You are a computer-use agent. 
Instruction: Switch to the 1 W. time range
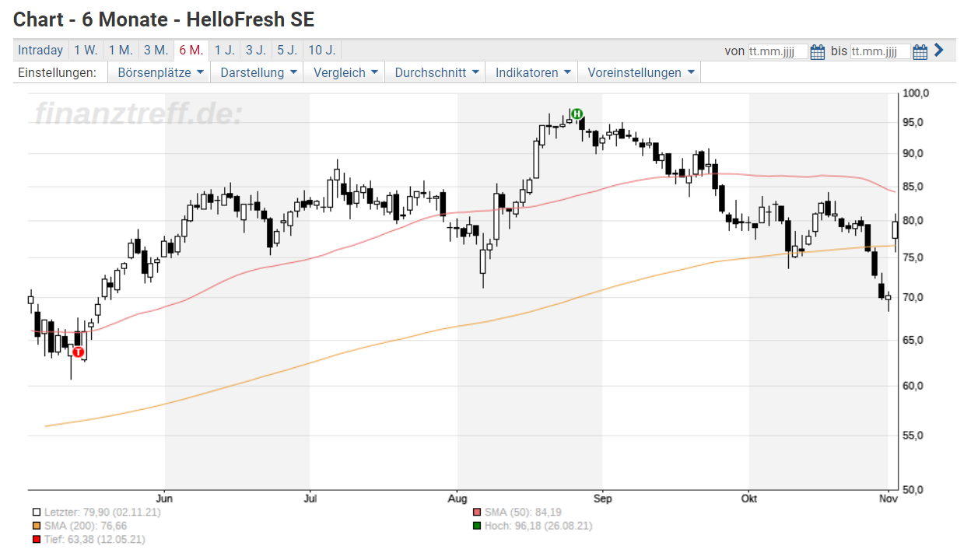pos(86,51)
